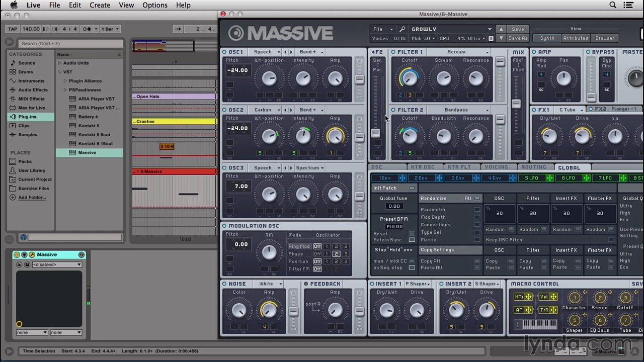This screenshot has height=362, width=644.
Task: Switch to Browser view in Massive
Action: pyautogui.click(x=605, y=38)
